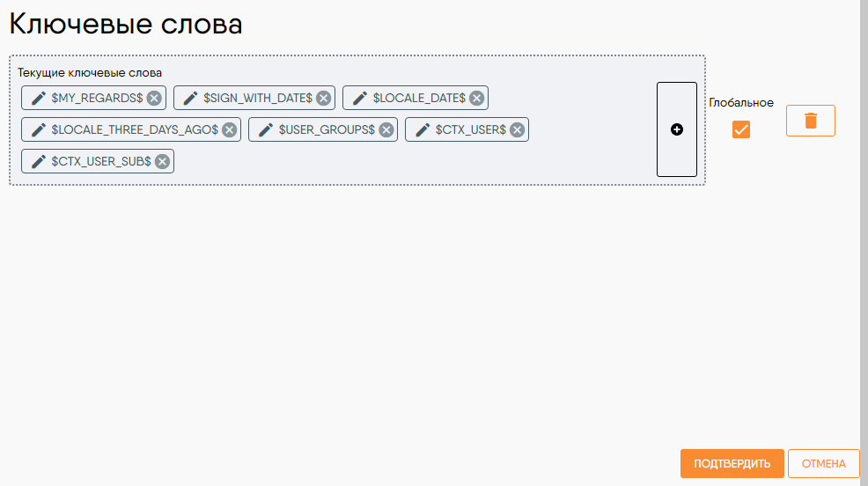Edit the $CTX_USER$ keyword pencil icon
868x486 pixels.
423,129
